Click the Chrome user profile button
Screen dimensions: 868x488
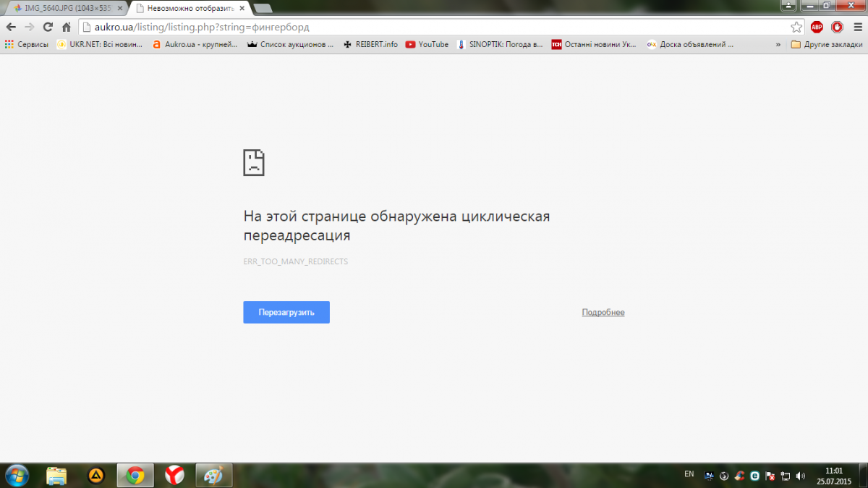point(788,5)
